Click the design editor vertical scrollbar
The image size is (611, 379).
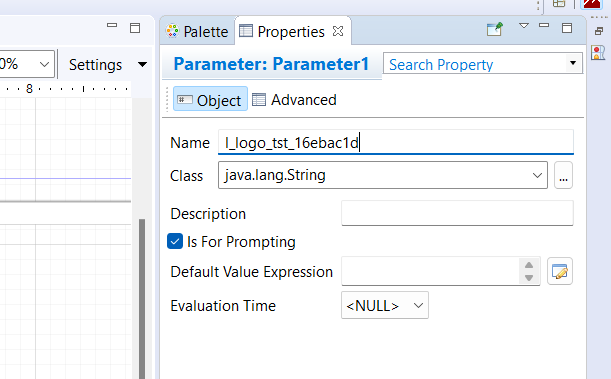point(142,298)
